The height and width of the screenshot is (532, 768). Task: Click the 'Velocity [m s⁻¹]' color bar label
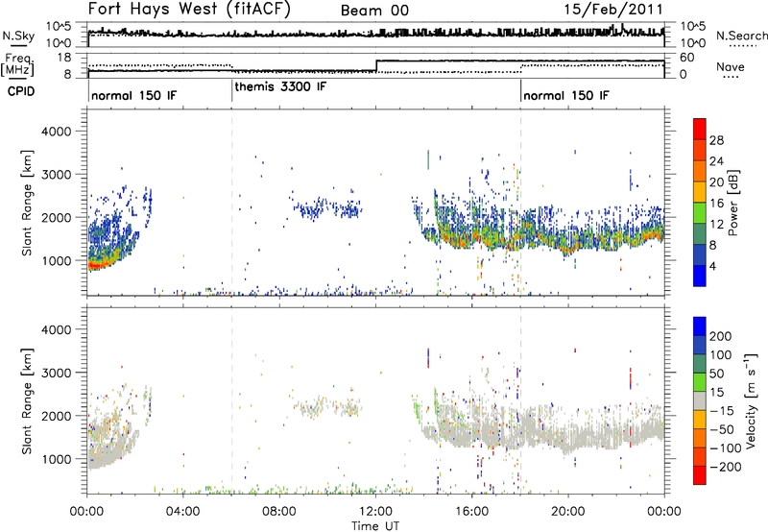click(750, 400)
